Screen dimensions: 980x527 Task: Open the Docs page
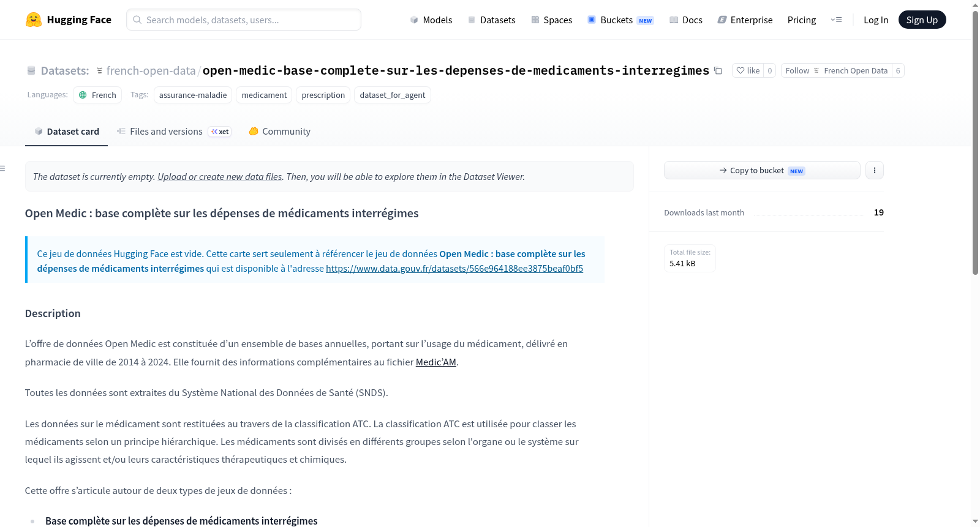(x=686, y=20)
